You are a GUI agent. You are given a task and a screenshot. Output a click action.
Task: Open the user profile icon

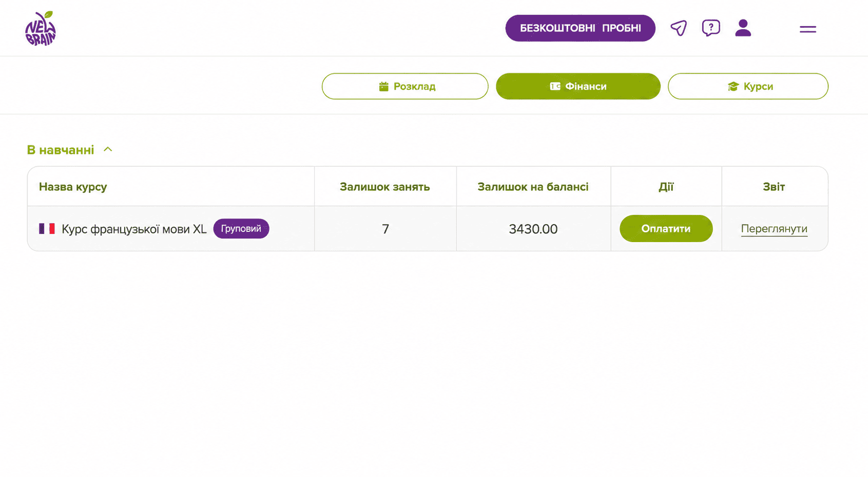click(743, 28)
